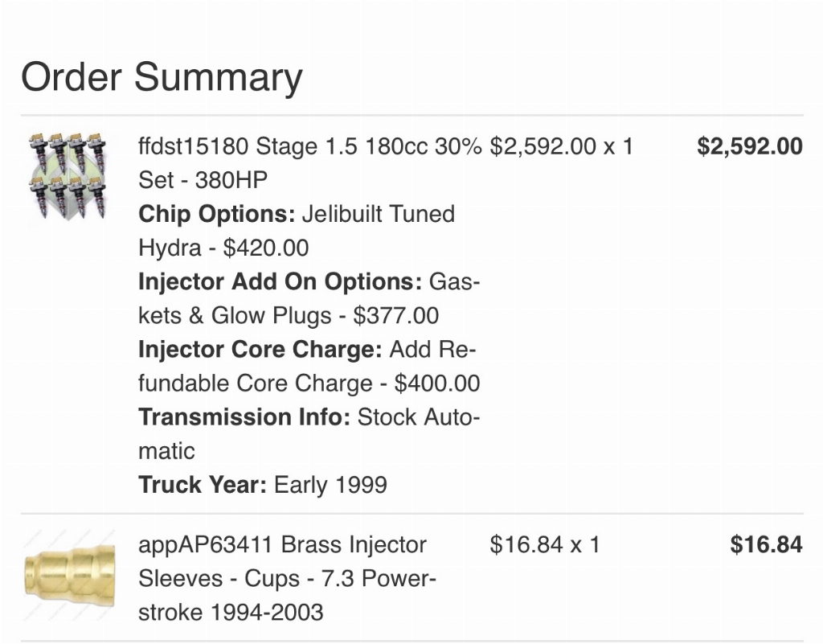Open the appAP63411 Brass Injector Sleeves link
Viewport: 823px width, 644px height.
click(x=287, y=578)
